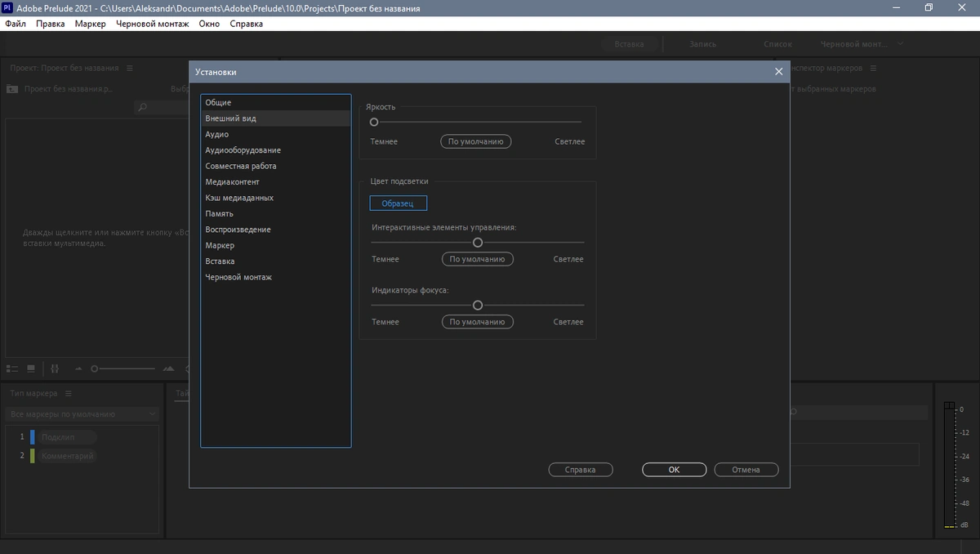Viewport: 980px width, 554px height.
Task: Select the Внешний вид preferences category
Action: click(x=276, y=118)
